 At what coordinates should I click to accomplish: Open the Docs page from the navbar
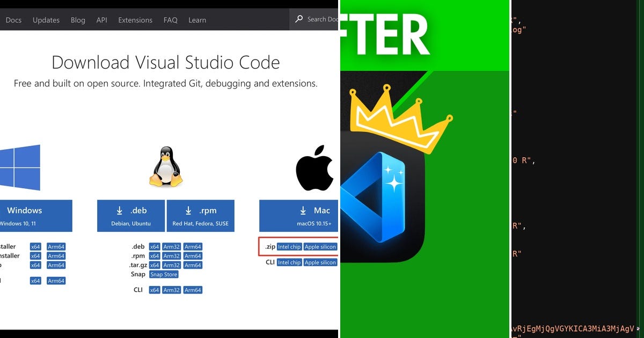(13, 20)
